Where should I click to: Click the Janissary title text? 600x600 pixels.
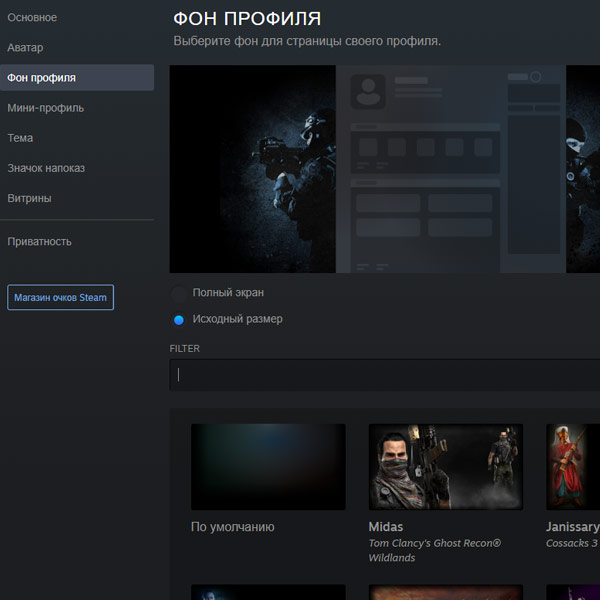click(x=573, y=527)
